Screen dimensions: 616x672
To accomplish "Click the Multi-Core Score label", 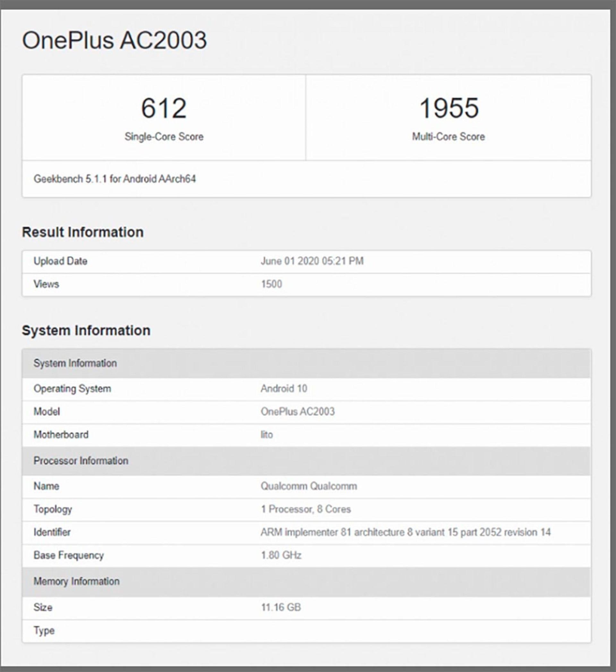I will [448, 136].
